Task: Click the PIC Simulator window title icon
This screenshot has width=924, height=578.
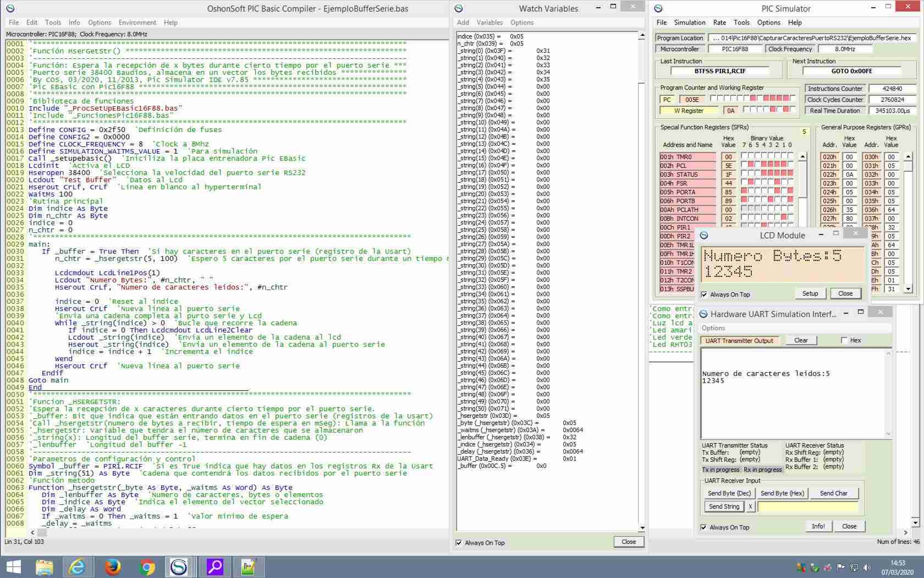Action: (x=658, y=8)
